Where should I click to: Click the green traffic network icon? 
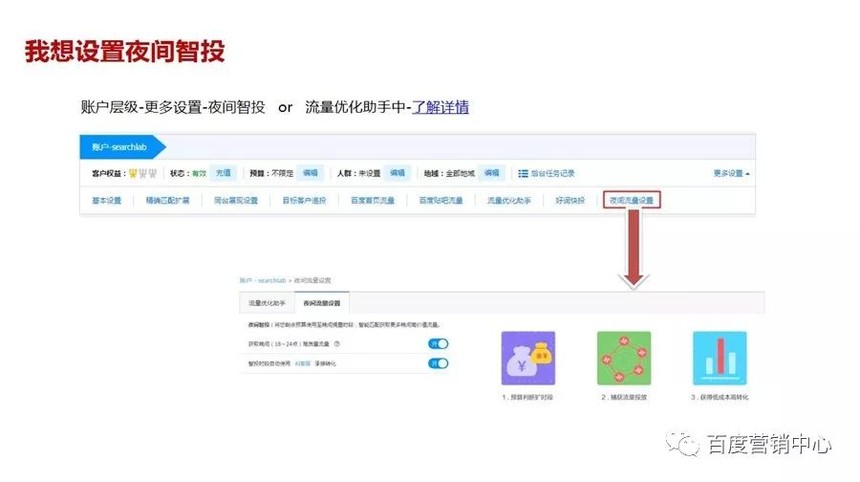point(624,358)
